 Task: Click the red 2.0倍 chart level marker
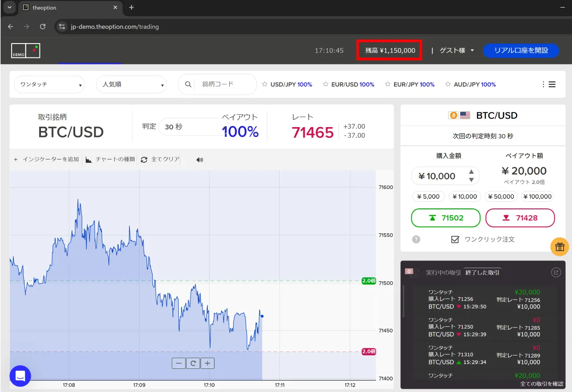(x=369, y=352)
